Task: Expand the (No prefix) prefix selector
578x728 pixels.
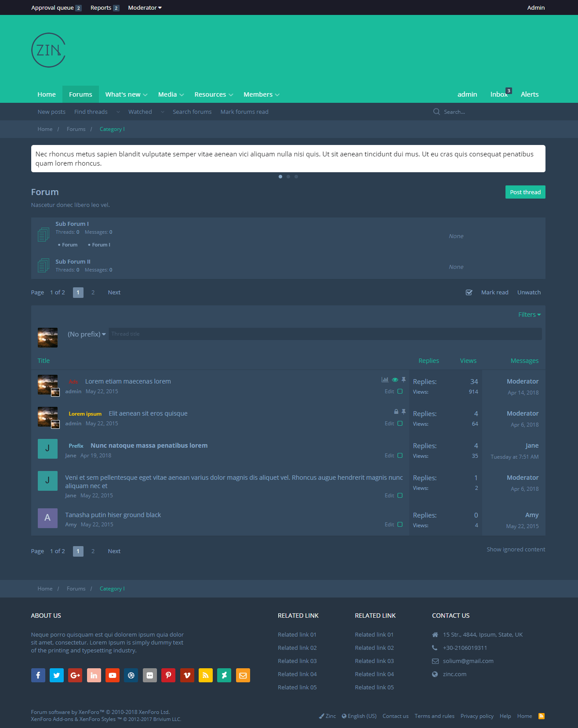Action: [87, 334]
